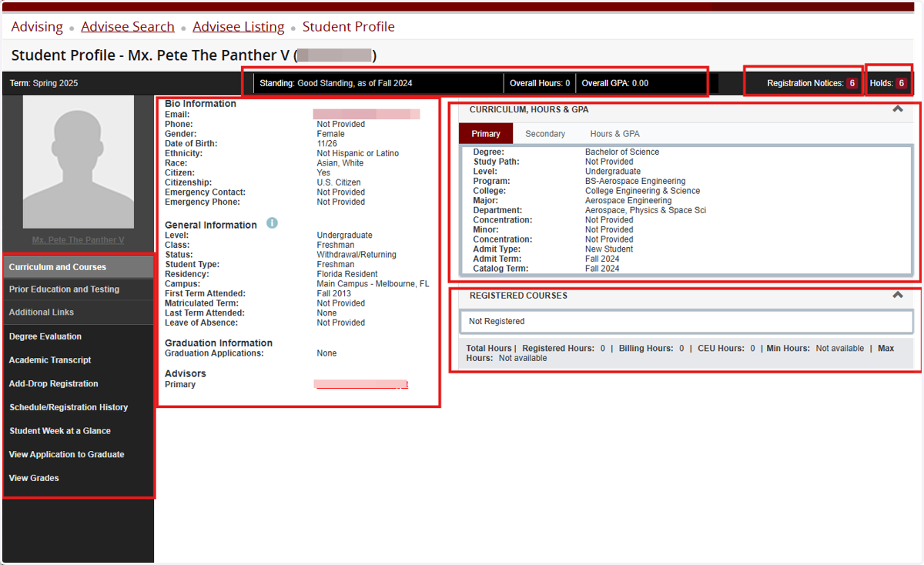The image size is (924, 565).
Task: Click the U.S. Citizen citizenship value
Action: pyautogui.click(x=339, y=182)
